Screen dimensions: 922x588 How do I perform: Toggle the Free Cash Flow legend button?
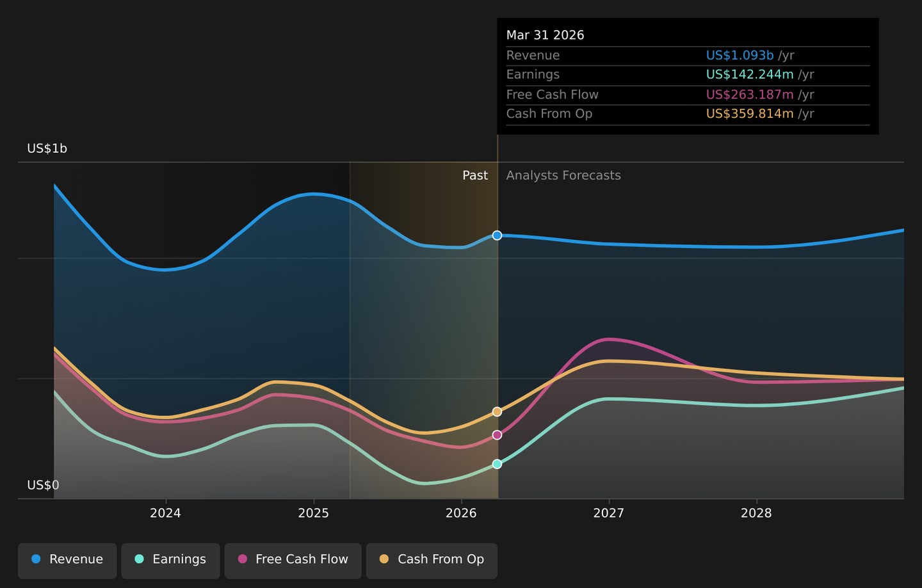pos(293,560)
